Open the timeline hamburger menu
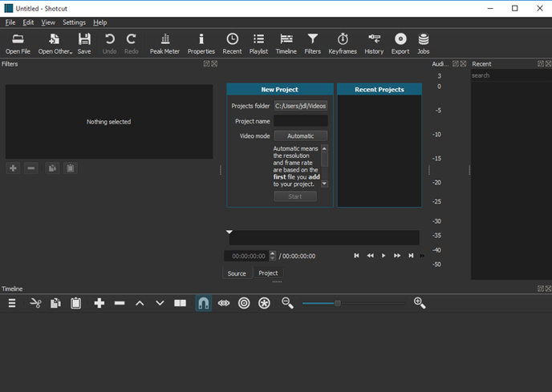Screen dimensions: 552x392 pos(12,303)
